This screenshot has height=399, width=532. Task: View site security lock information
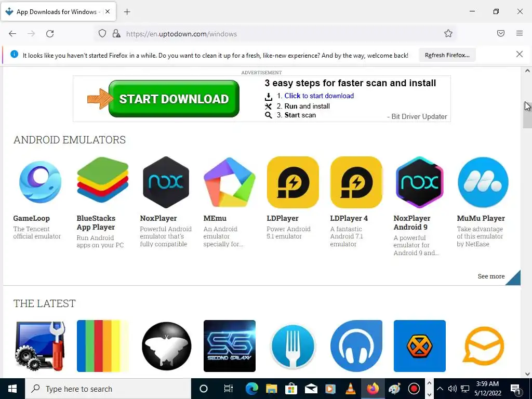point(116,34)
